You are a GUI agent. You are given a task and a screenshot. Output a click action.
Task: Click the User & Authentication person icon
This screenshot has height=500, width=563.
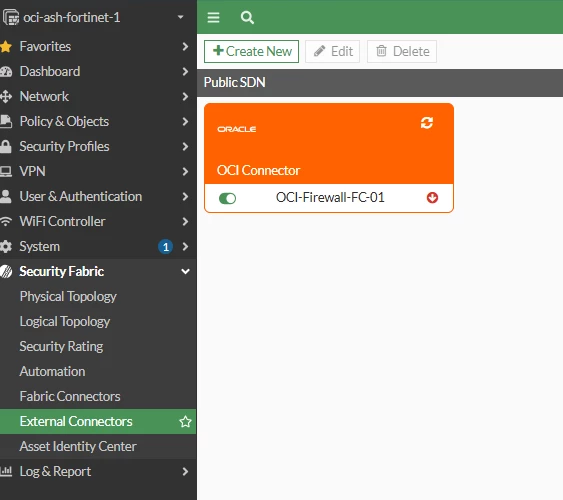click(x=6, y=196)
